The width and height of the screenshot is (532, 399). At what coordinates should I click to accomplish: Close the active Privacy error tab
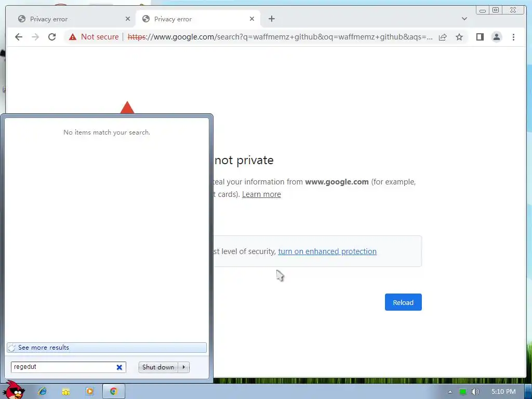(252, 19)
